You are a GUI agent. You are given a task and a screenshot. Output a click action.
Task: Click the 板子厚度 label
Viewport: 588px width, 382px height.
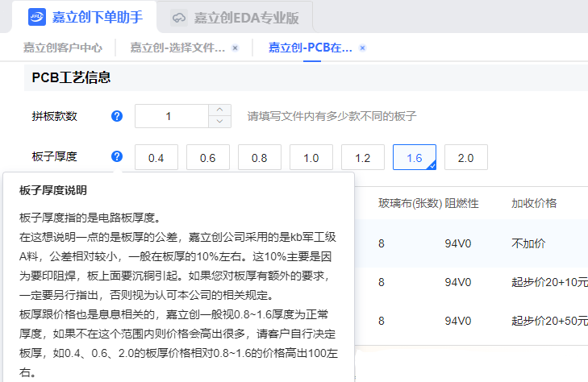(54, 156)
